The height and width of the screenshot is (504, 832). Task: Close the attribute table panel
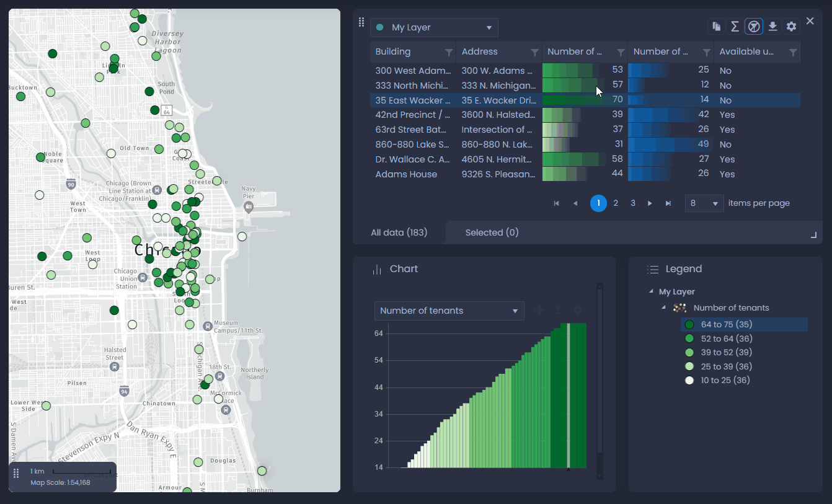[810, 21]
